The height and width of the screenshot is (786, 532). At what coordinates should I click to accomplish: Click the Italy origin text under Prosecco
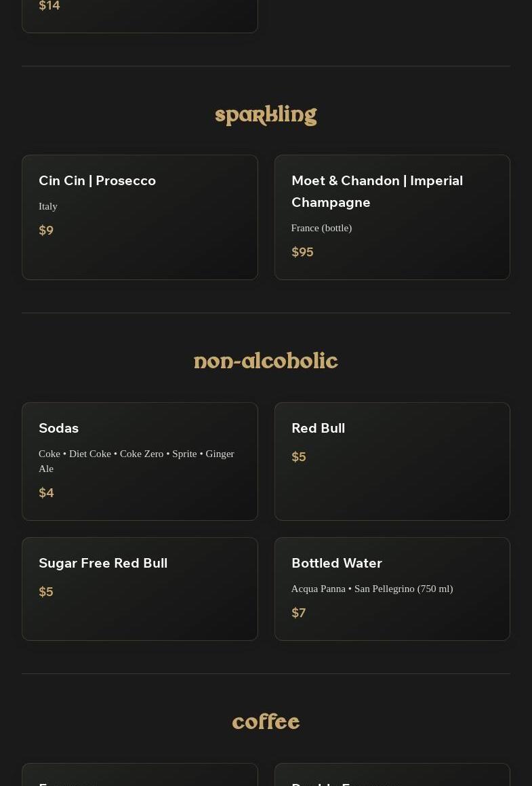click(48, 206)
